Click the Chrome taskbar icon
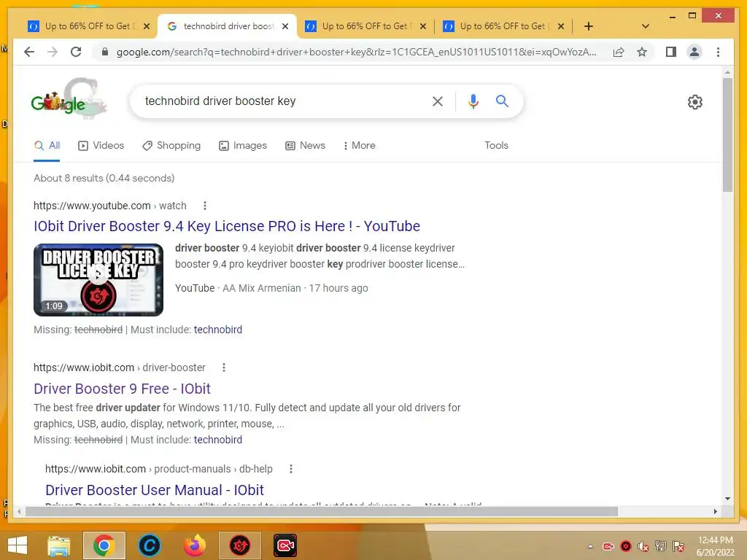This screenshot has width=747, height=560. pyautogui.click(x=104, y=545)
